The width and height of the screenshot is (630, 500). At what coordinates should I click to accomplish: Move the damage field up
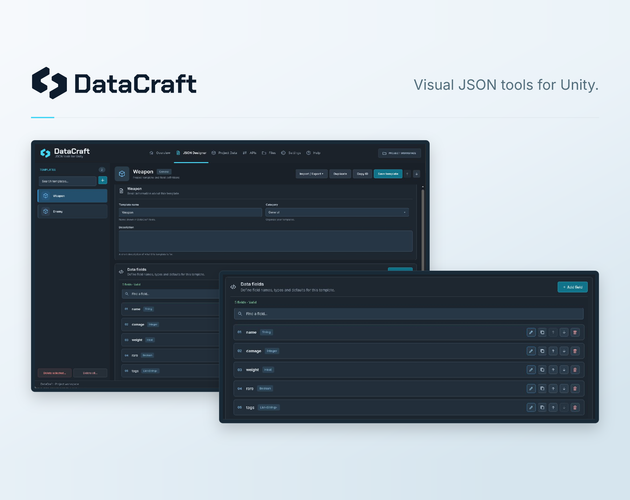point(553,351)
